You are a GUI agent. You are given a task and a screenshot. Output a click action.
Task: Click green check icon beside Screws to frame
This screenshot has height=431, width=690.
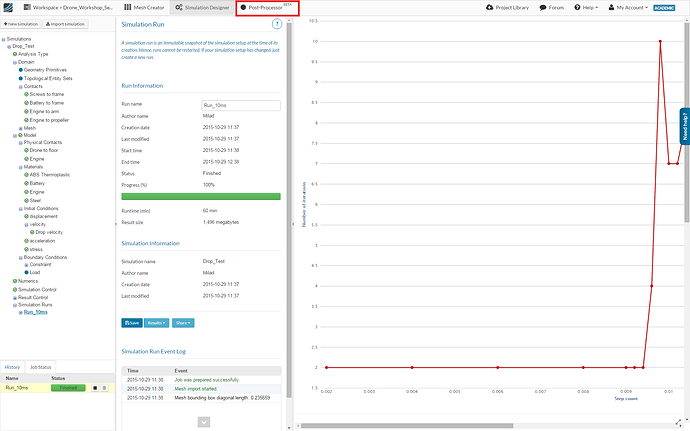point(26,94)
